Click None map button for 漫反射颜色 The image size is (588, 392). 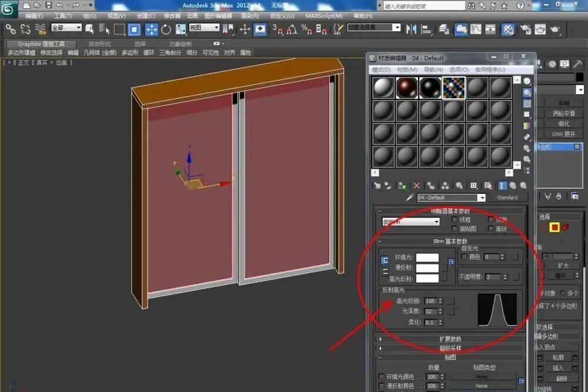pos(482,386)
